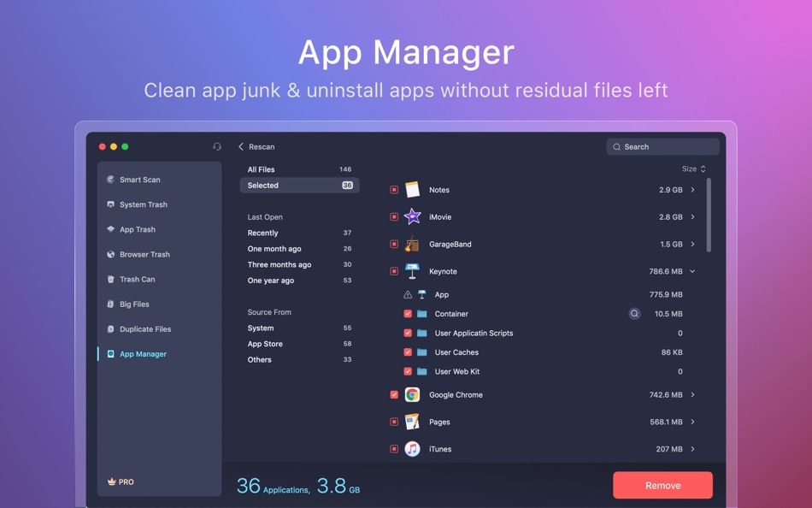The width and height of the screenshot is (812, 508).
Task: Click the GarageBand guitar icon
Action: [x=412, y=244]
